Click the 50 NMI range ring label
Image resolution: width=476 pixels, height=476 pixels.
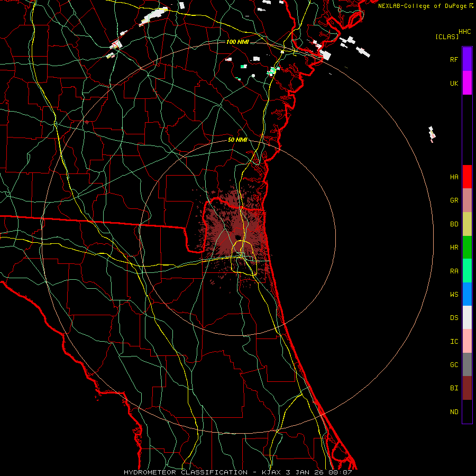[237, 140]
